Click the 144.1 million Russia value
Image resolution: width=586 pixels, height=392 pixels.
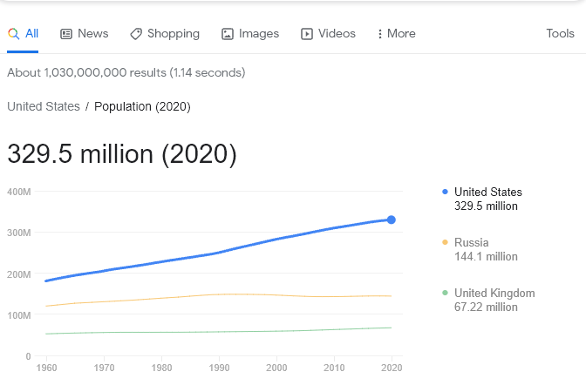pos(486,256)
